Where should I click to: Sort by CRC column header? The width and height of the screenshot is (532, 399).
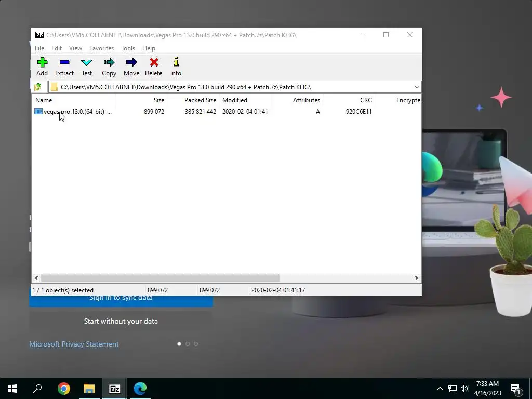(x=349, y=100)
